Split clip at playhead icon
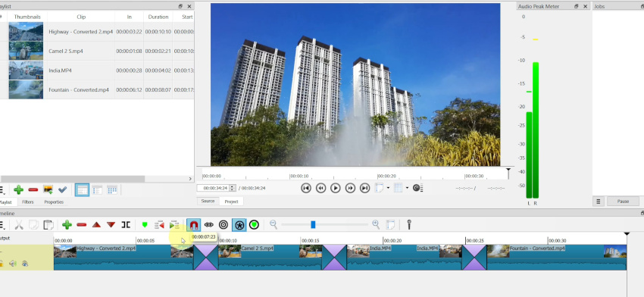This screenshot has height=297, width=644. coord(126,225)
